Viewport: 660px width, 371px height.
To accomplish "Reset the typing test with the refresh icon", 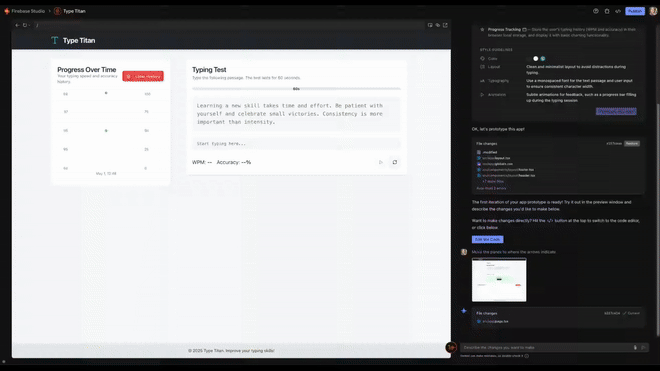I will click(x=395, y=162).
